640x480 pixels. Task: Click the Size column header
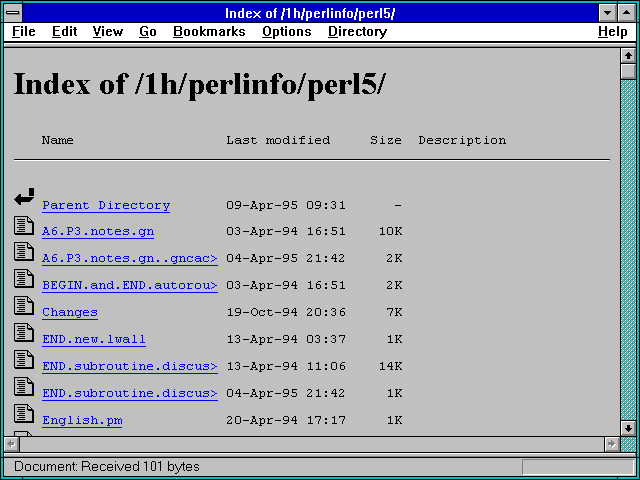click(x=386, y=140)
